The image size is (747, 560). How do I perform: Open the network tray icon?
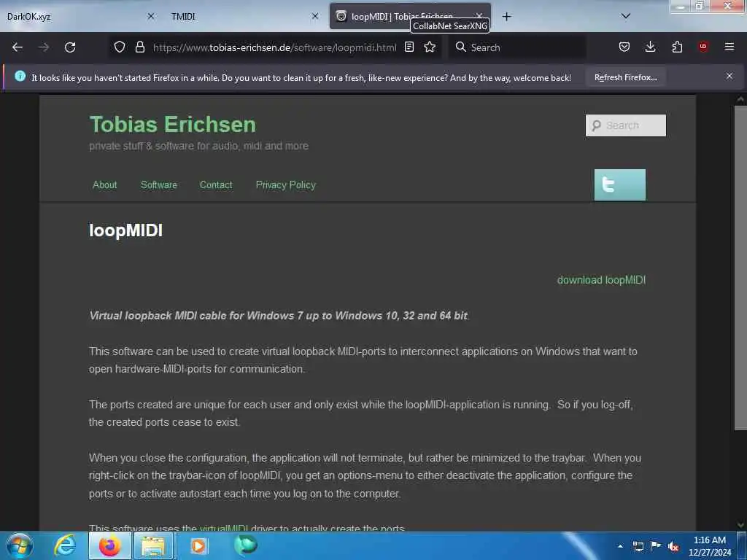point(638,546)
